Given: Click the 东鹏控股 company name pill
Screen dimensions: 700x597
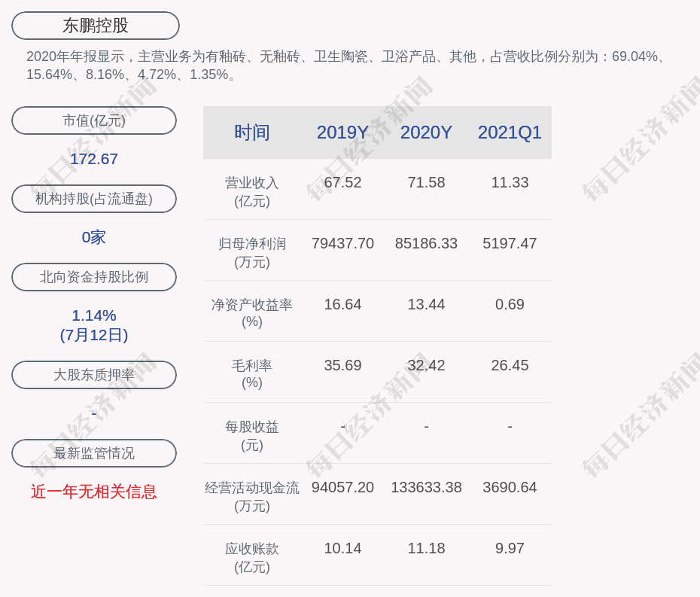Looking at the screenshot, I should coord(96,26).
